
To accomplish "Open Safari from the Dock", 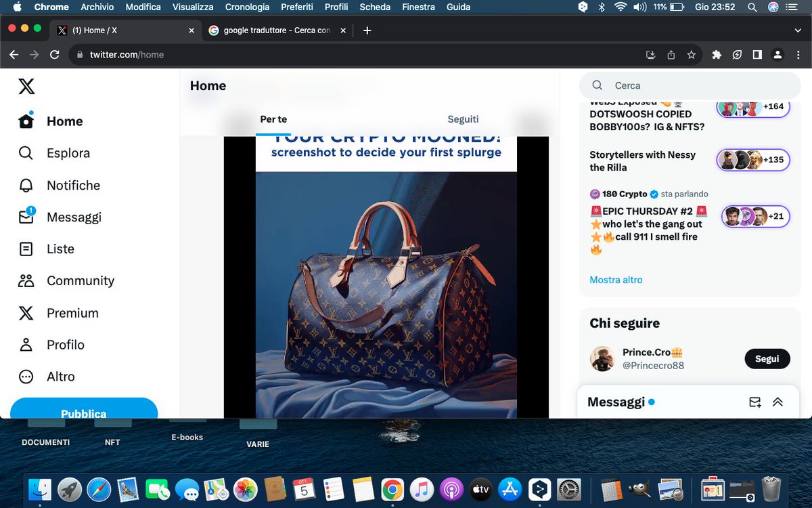I will (x=99, y=489).
